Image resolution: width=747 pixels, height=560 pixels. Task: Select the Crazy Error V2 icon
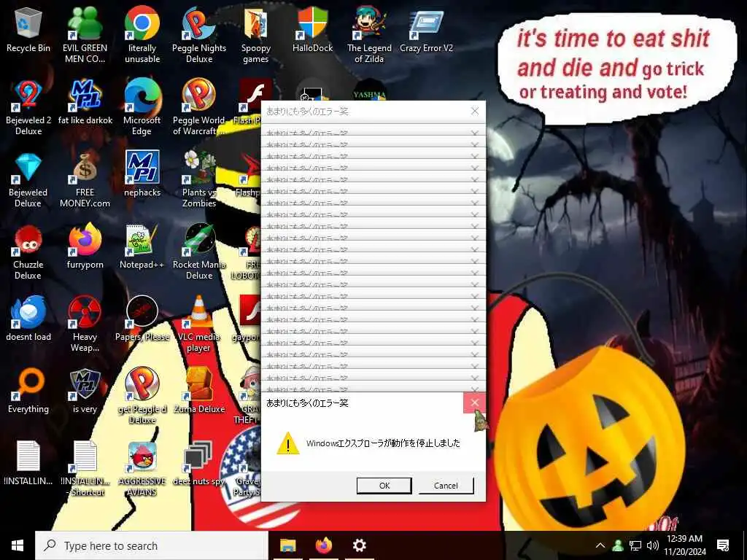[426, 29]
